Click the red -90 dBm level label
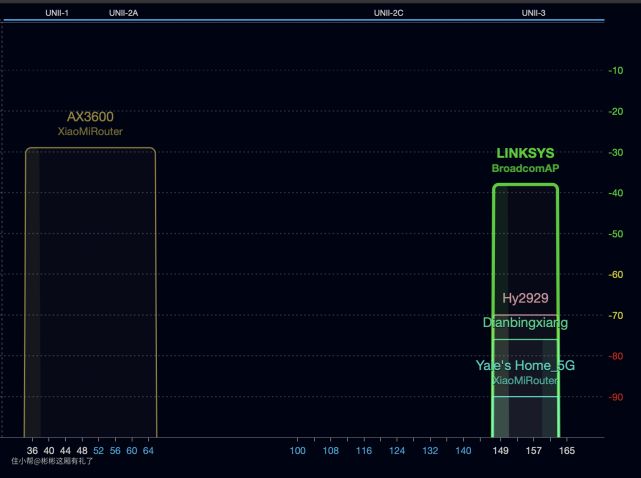This screenshot has height=478, width=641. click(616, 397)
